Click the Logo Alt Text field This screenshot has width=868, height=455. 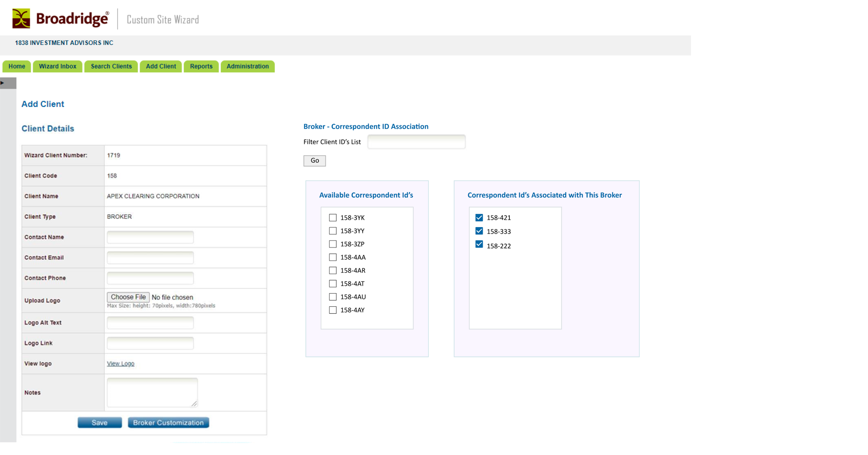150,323
